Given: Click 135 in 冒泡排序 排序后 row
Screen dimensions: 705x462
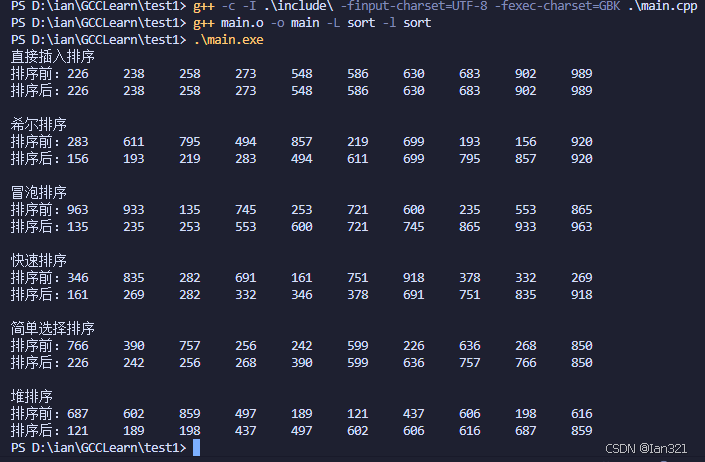Looking at the screenshot, I should coord(78,227).
